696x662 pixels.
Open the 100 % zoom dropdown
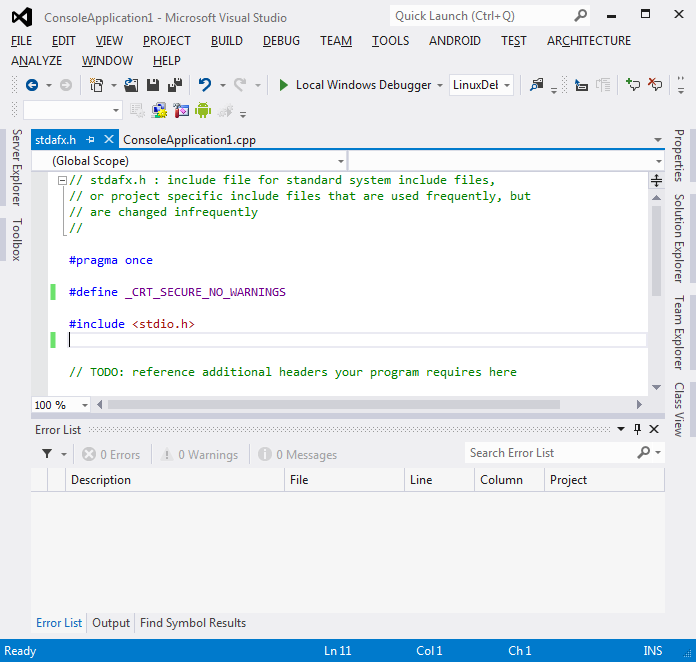pyautogui.click(x=84, y=405)
